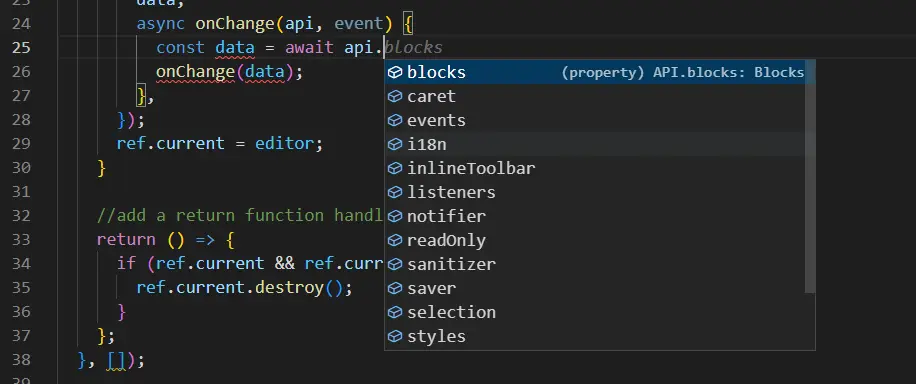The width and height of the screenshot is (916, 384).
Task: Click the property icon next to notifier
Action: pos(395,216)
